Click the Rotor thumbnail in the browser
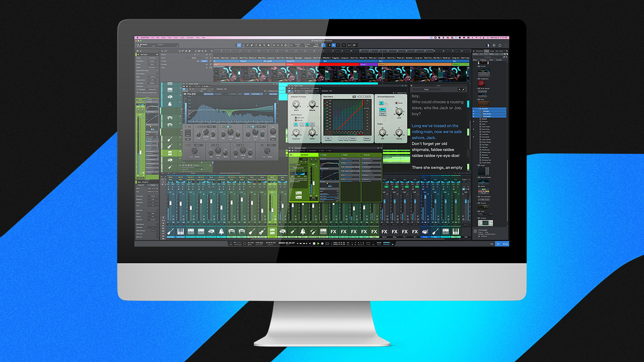This screenshot has width=644, height=362. tap(484, 104)
